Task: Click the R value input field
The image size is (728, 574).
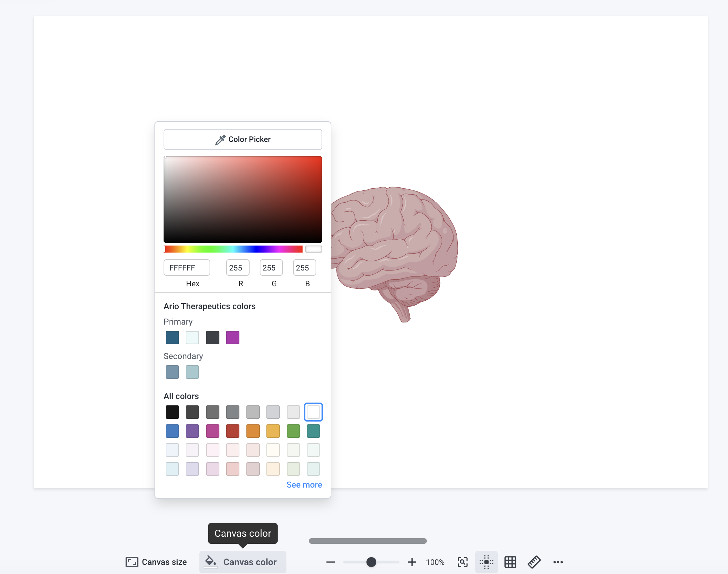Action: pos(237,268)
